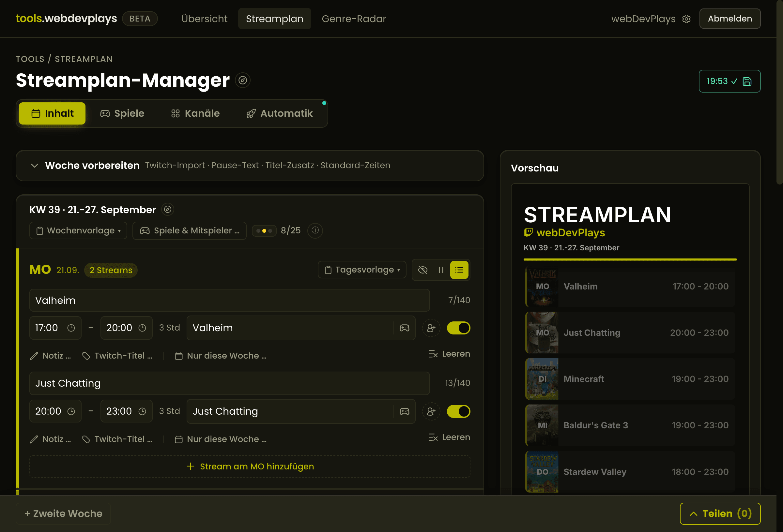Toggle the Just Chatting stream switch off
Viewport: 783px width, 532px height.
(458, 411)
